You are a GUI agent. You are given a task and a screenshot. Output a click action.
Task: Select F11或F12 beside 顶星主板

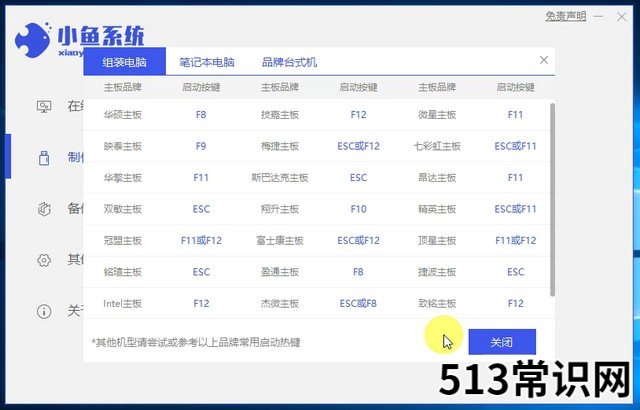(515, 240)
